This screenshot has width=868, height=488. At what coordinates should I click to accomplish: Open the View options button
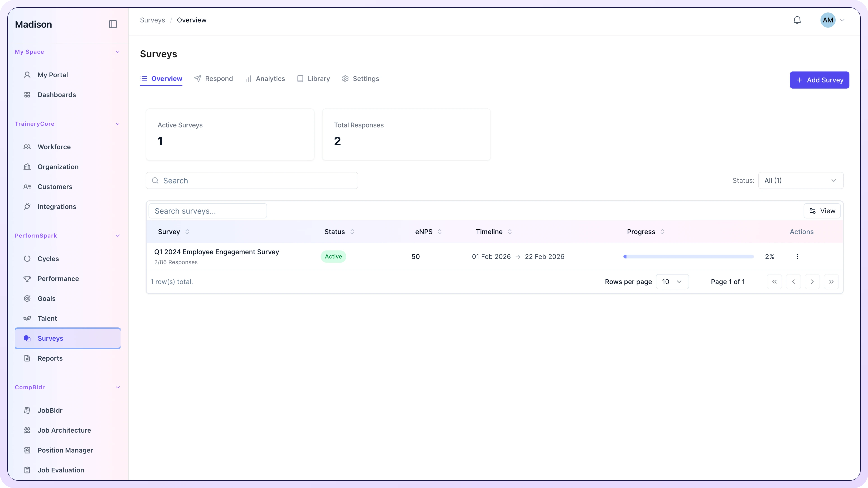822,211
